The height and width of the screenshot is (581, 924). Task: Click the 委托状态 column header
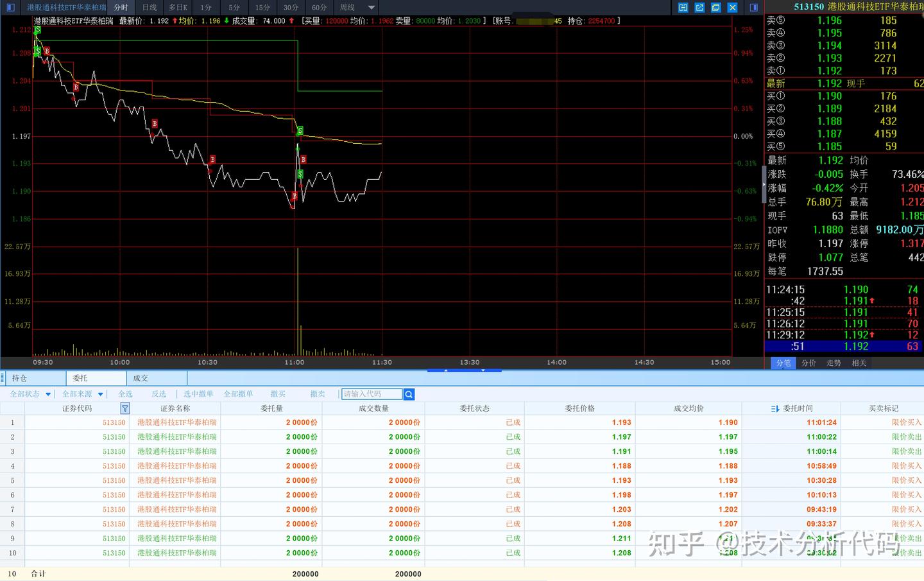tap(474, 408)
